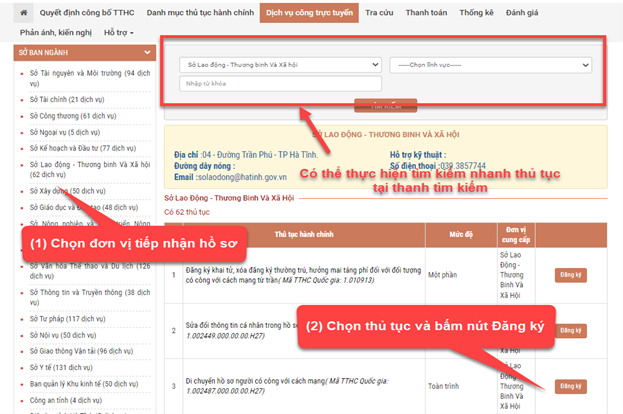Open the Chọn lĩnh vực dropdown
623x414 pixels.
(490, 65)
